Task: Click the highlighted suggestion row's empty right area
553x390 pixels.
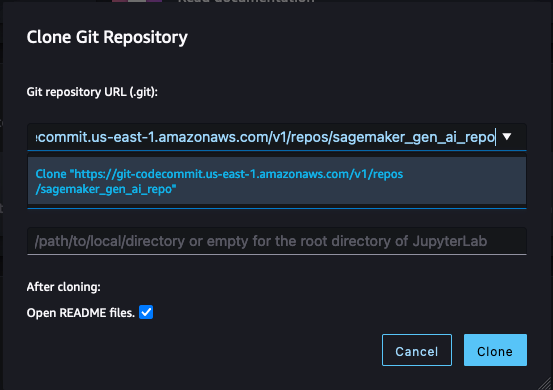Action: 466,181
